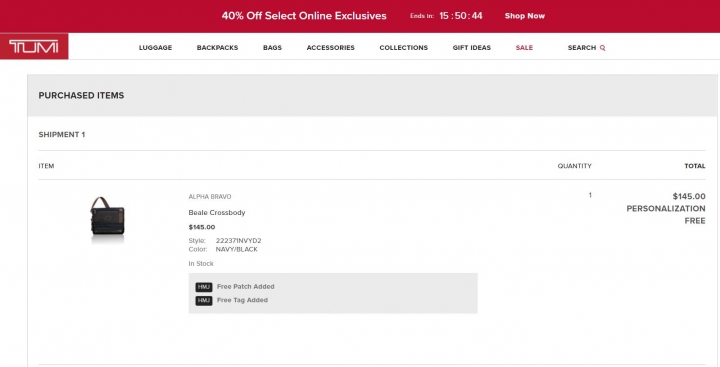Screen dimensions: 720x367
Task: Open the Collections menu
Action: pyautogui.click(x=404, y=48)
